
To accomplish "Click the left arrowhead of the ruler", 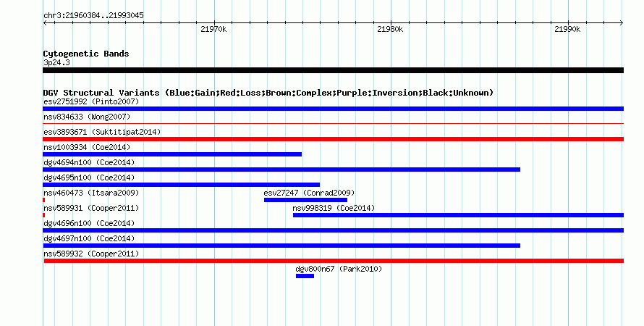I will click(x=45, y=23).
